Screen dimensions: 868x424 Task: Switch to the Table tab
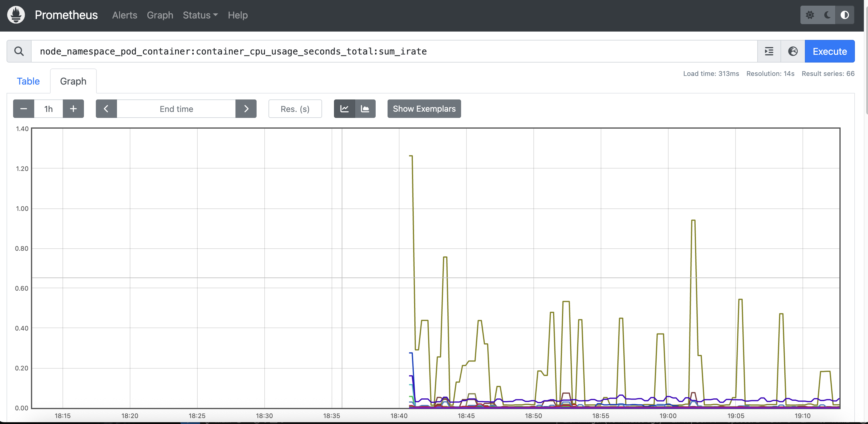pyautogui.click(x=28, y=81)
